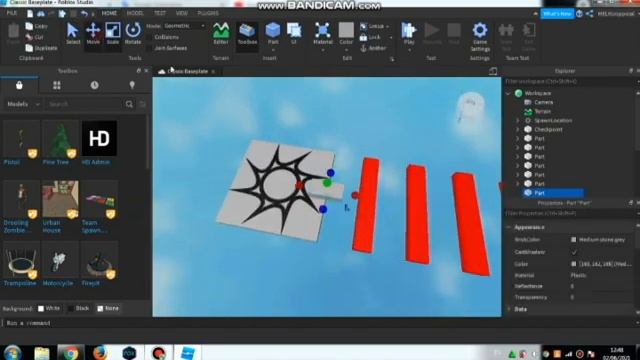Select the highlighted Part row in Explorer
This screenshot has height=360, width=640.
(553, 193)
